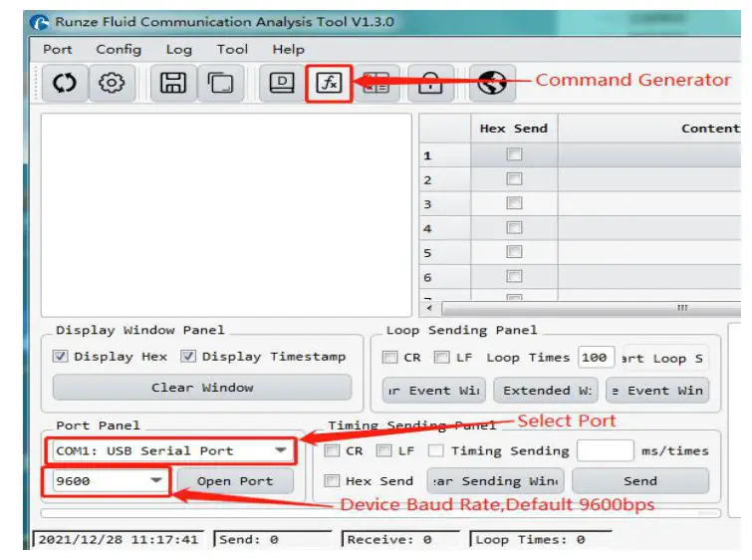Click the Open Port button

tap(235, 481)
